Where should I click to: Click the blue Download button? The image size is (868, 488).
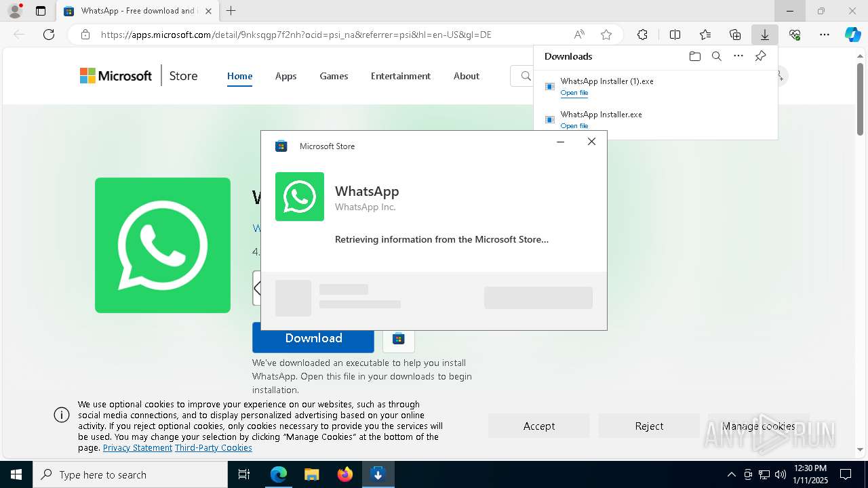pyautogui.click(x=313, y=338)
